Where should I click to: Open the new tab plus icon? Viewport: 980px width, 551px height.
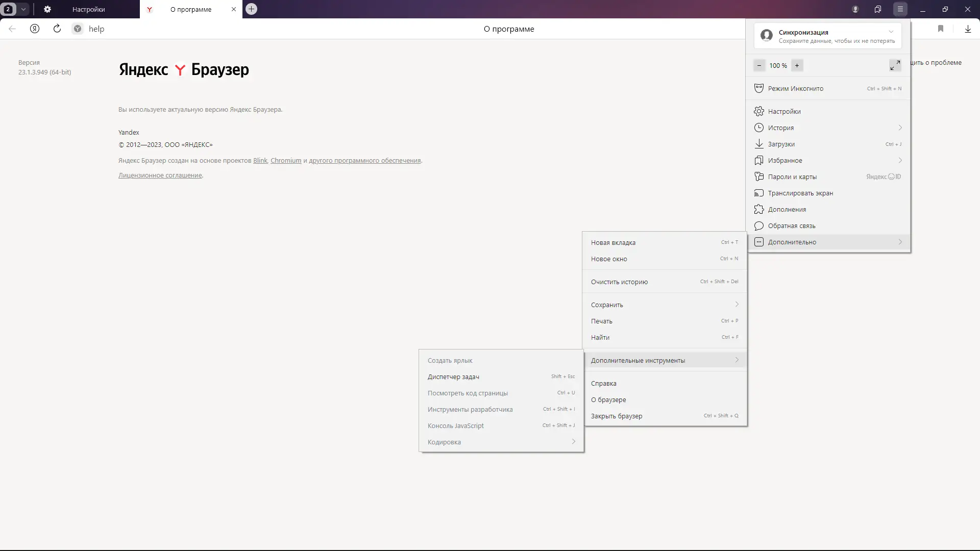point(251,9)
